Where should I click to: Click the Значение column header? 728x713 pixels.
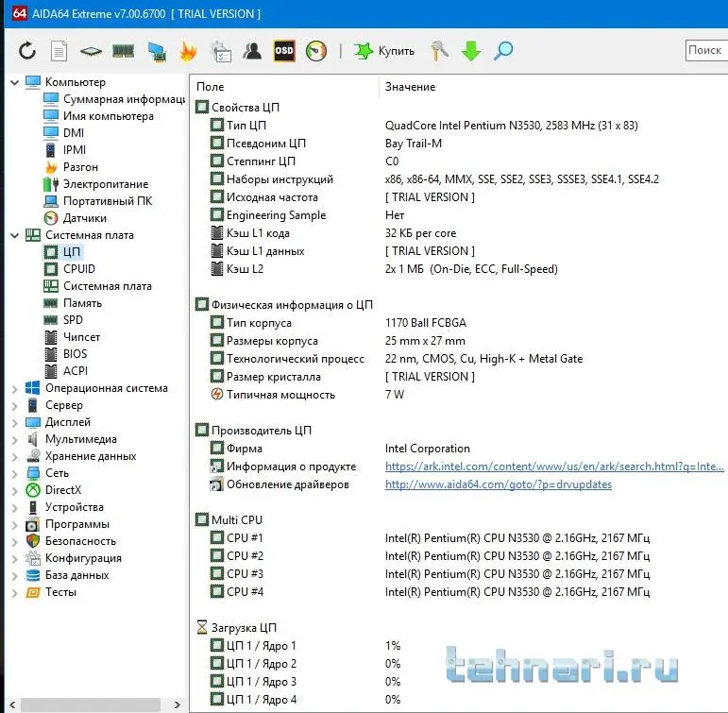pyautogui.click(x=410, y=87)
